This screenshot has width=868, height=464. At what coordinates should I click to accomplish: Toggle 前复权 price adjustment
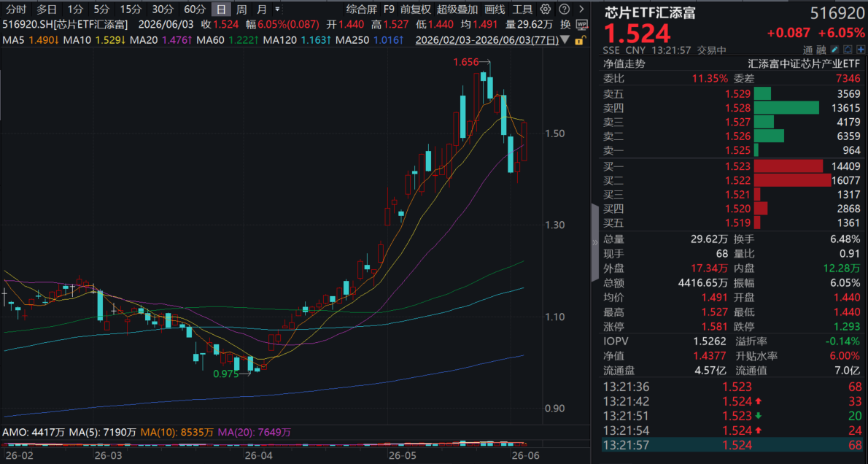pyautogui.click(x=415, y=9)
